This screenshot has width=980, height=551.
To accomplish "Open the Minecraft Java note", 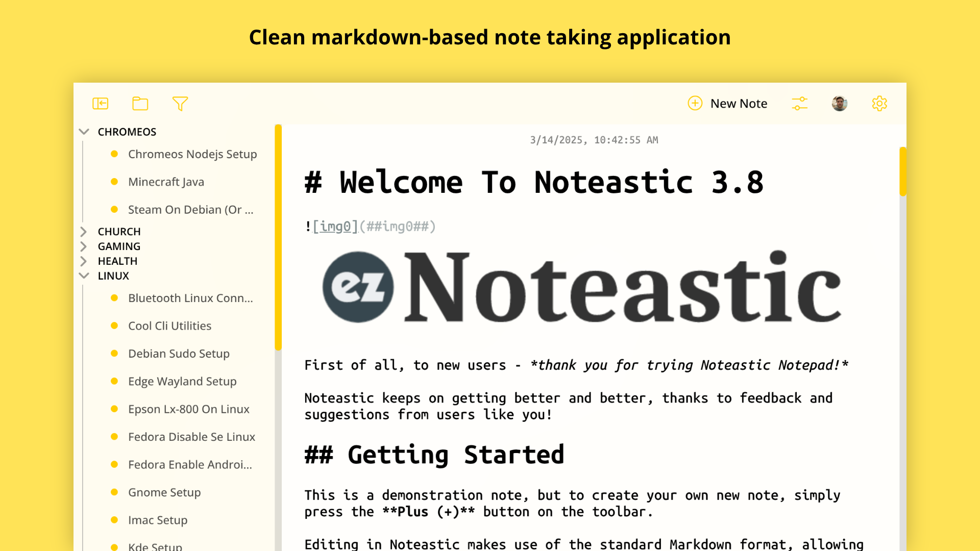I will [x=166, y=182].
